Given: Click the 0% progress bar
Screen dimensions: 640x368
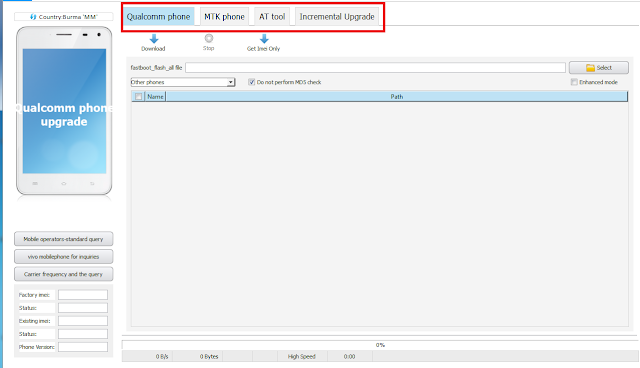Looking at the screenshot, I should tap(380, 345).
